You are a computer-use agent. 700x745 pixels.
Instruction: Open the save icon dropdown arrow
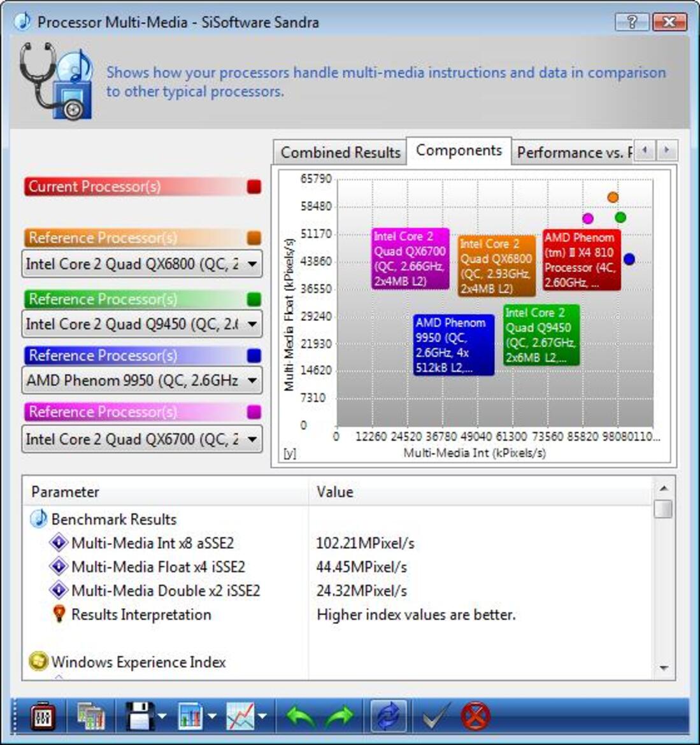pos(162,716)
